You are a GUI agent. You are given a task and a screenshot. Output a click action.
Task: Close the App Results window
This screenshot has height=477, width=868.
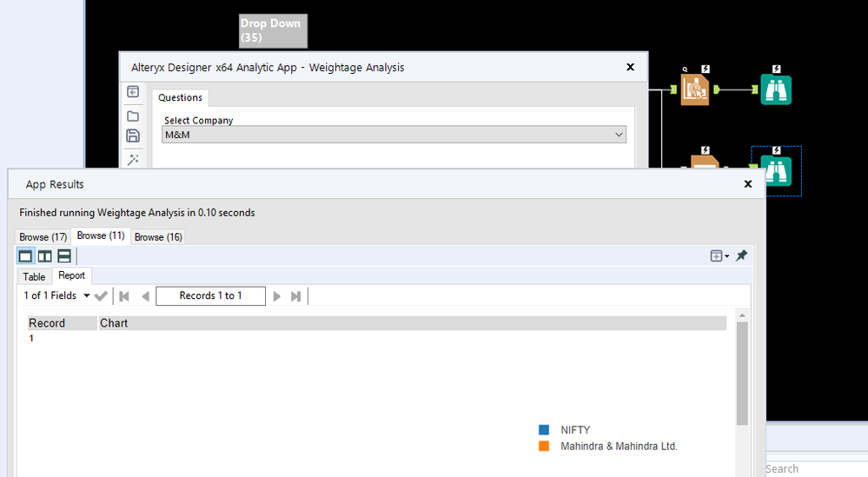pos(748,183)
